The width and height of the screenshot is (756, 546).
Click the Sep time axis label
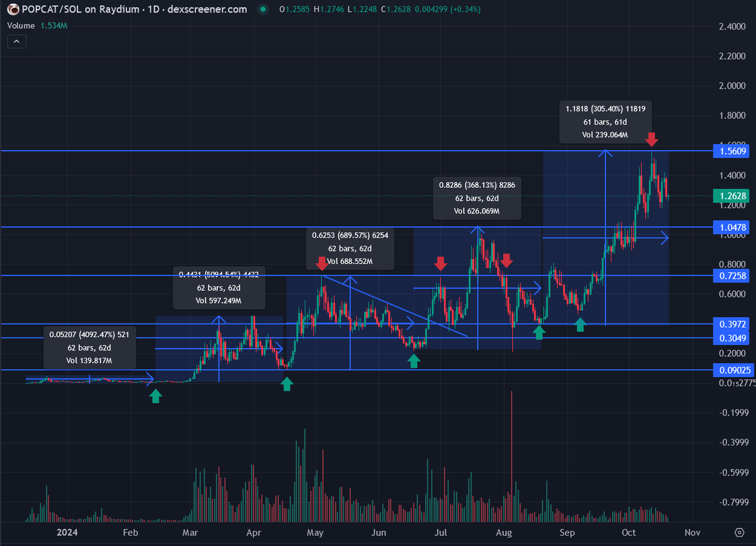click(568, 533)
